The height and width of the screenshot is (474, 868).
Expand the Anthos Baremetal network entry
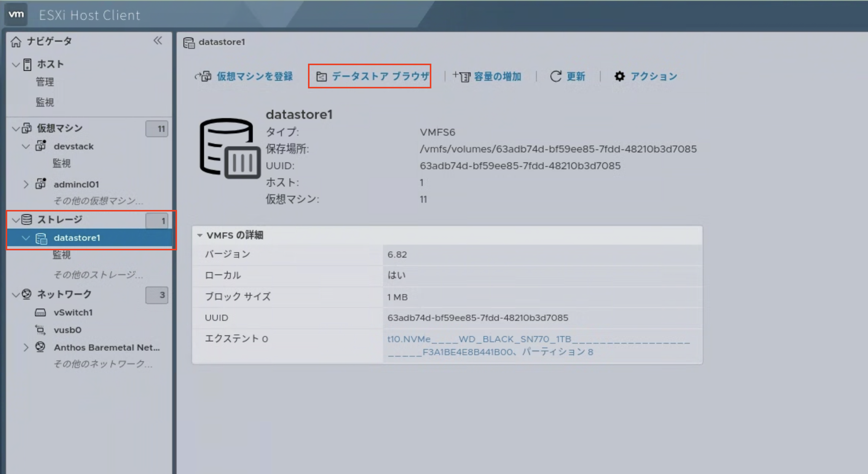point(26,347)
